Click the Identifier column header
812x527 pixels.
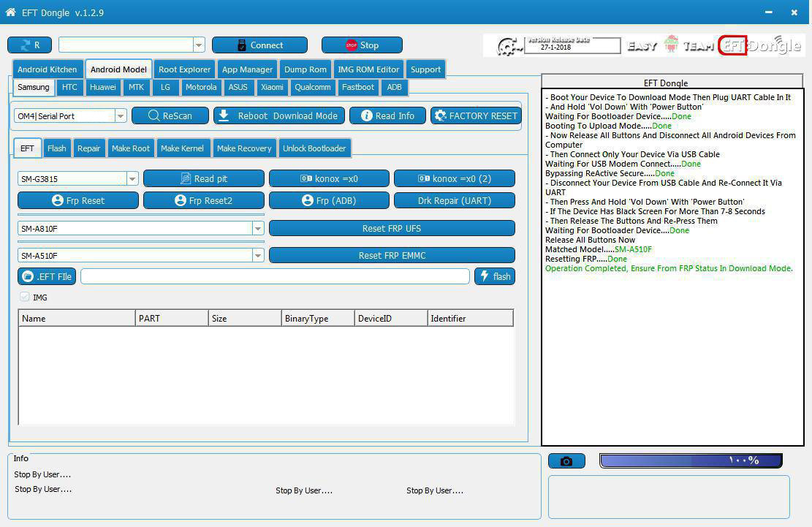click(x=470, y=319)
